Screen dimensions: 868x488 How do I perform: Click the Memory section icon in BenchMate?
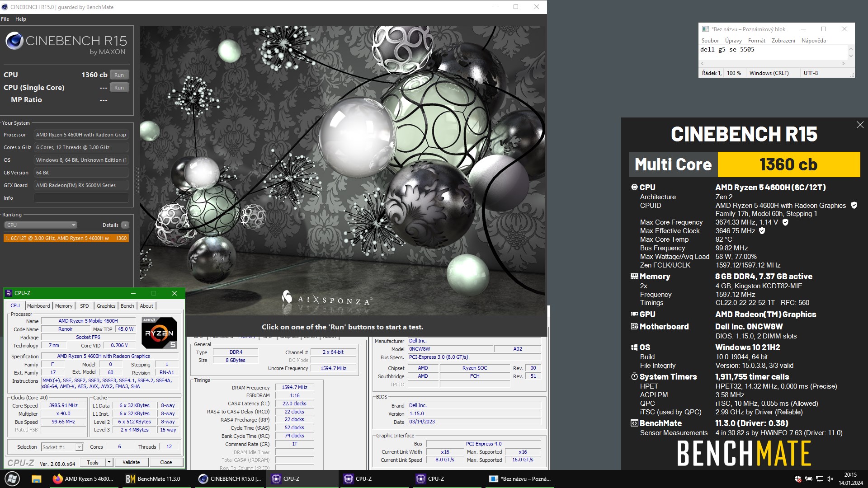click(634, 276)
